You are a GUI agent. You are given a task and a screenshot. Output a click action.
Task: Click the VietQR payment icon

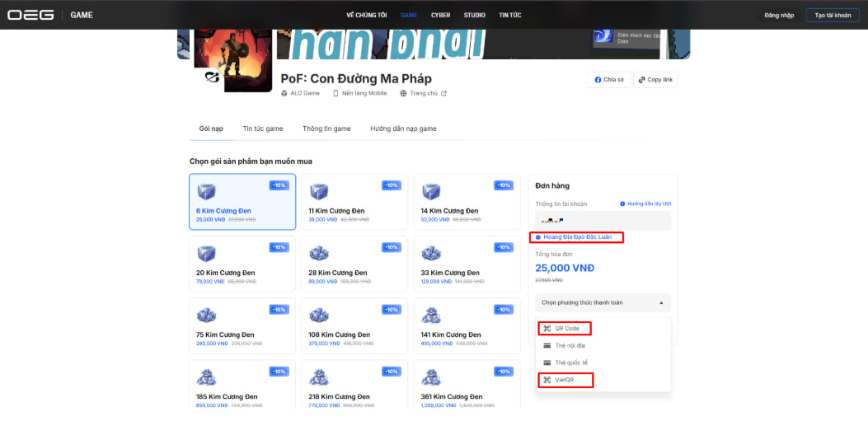tap(547, 380)
